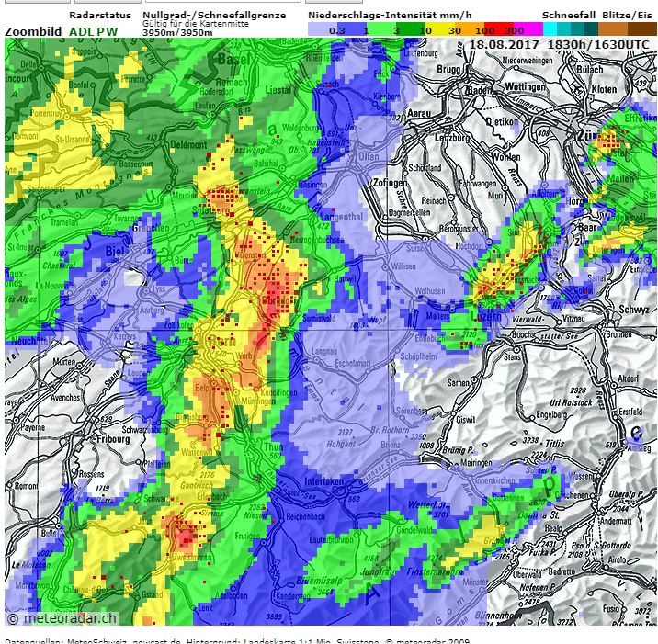Click the 'Nullgrad-/Schneefallgrenze' heading
The image size is (658, 644).
click(214, 15)
